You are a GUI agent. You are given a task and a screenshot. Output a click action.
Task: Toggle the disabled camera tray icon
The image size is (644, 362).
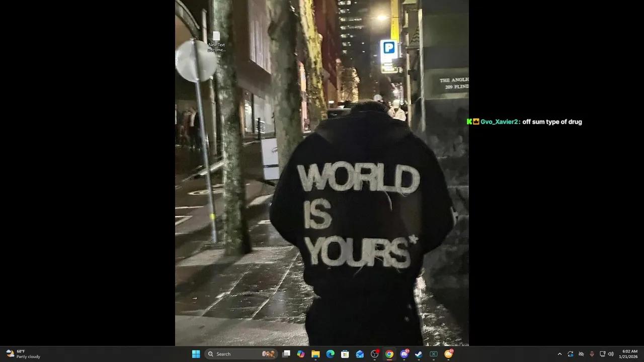coord(581,353)
